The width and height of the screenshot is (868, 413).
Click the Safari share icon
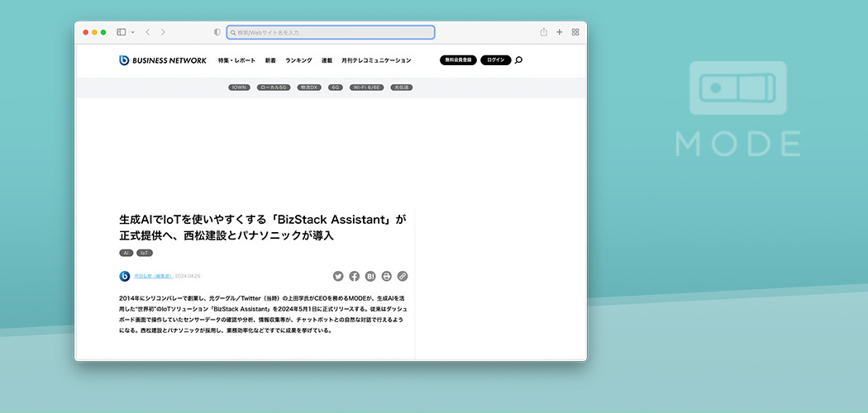pos(544,32)
